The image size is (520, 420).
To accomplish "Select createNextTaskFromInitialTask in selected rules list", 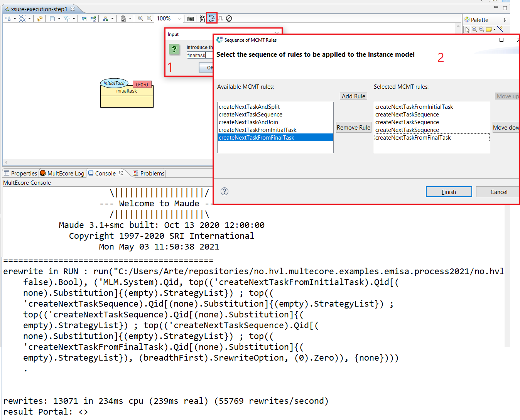I will pos(432,106).
